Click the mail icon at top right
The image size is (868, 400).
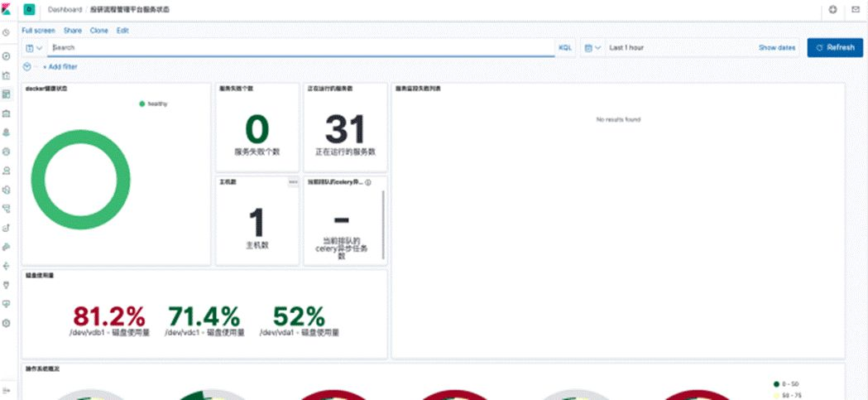click(856, 10)
